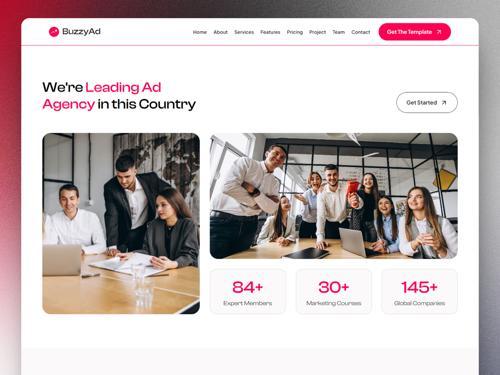Click the Get The Template button

coord(415,32)
